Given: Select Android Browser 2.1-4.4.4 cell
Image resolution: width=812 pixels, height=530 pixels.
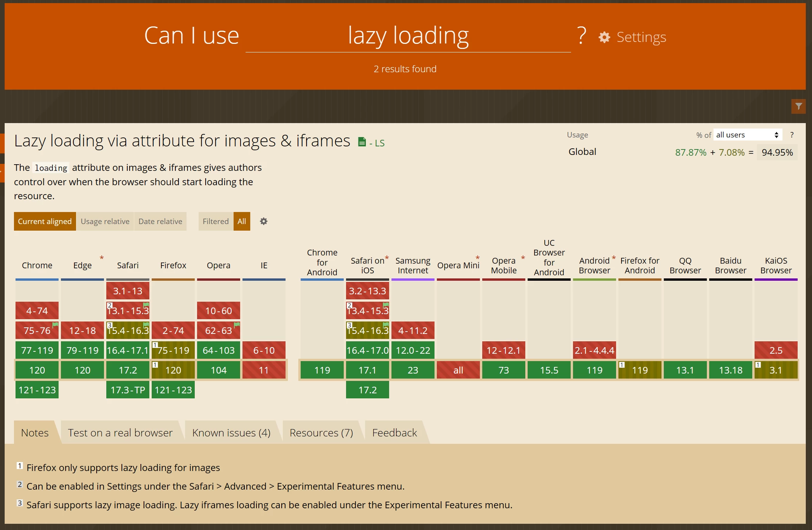Looking at the screenshot, I should (x=594, y=350).
